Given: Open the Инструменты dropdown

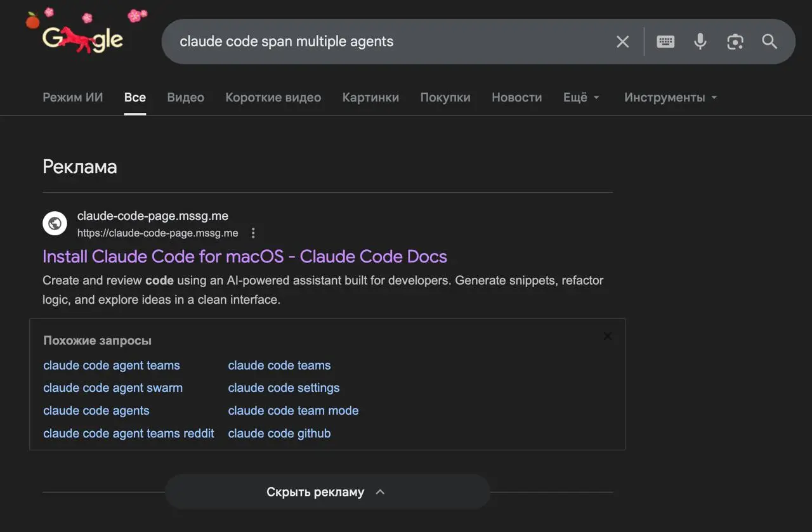Looking at the screenshot, I should (x=671, y=98).
